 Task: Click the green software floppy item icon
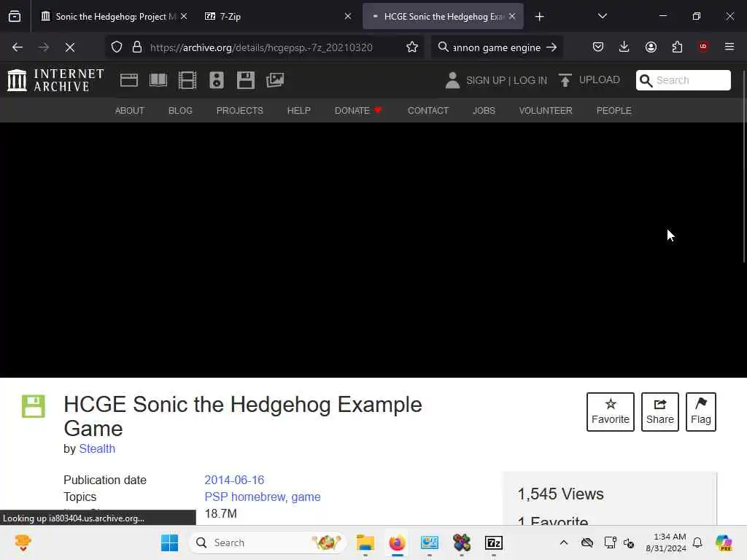click(34, 406)
